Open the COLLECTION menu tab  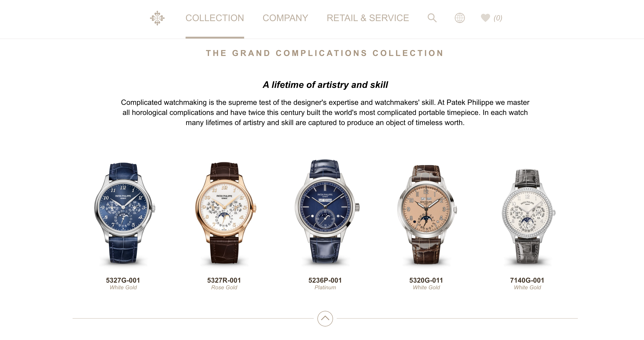point(215,18)
